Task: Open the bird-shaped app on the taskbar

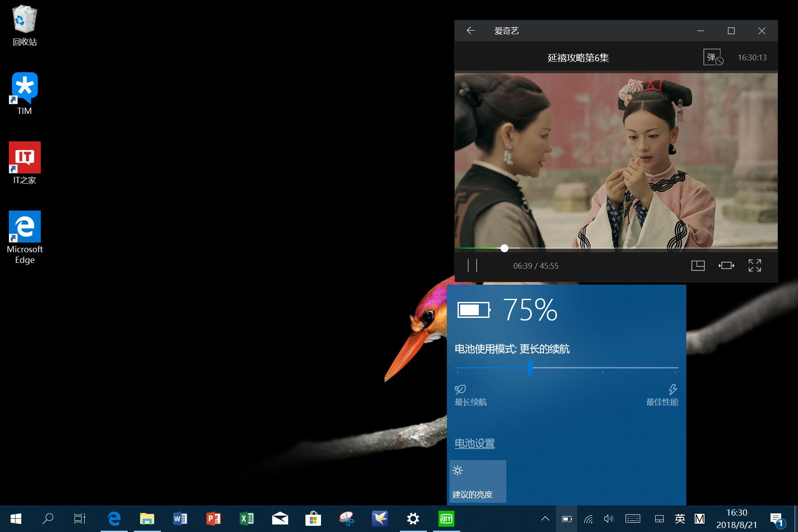Action: [x=380, y=519]
